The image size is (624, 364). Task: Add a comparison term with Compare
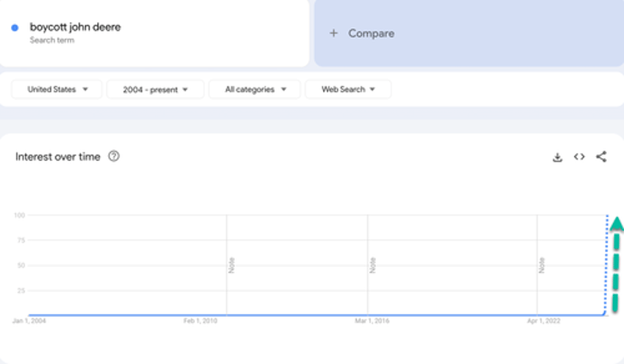pos(371,33)
